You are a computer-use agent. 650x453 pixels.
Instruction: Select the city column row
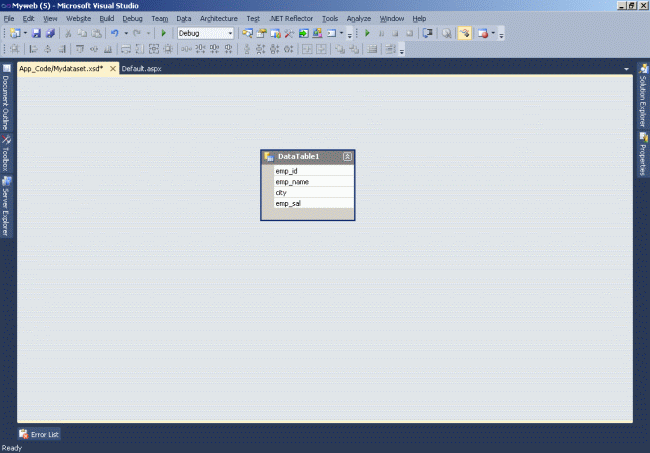(313, 192)
